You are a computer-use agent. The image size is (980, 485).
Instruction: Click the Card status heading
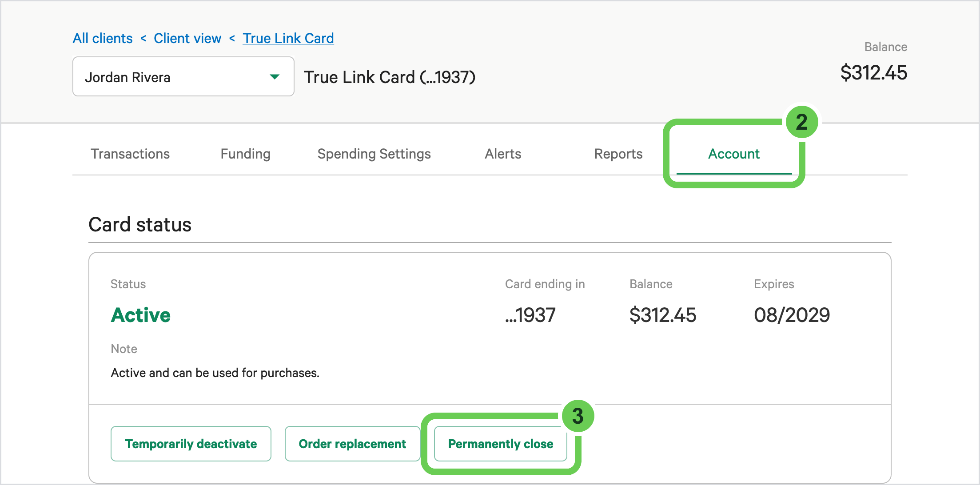140,224
